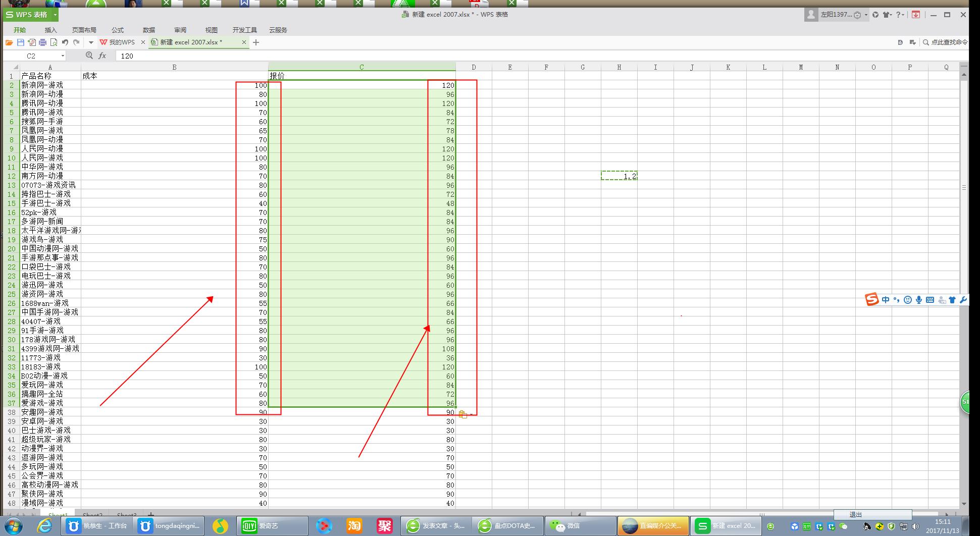The width and height of the screenshot is (980, 536).
Task: Expand the quick access toolbar customize arrow
Action: pos(91,42)
